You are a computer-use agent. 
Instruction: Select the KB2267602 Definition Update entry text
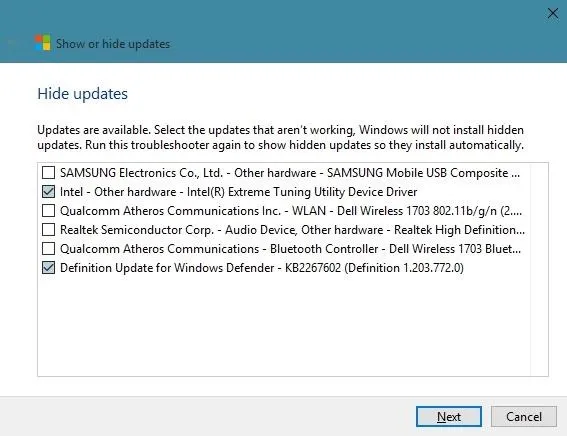click(262, 268)
